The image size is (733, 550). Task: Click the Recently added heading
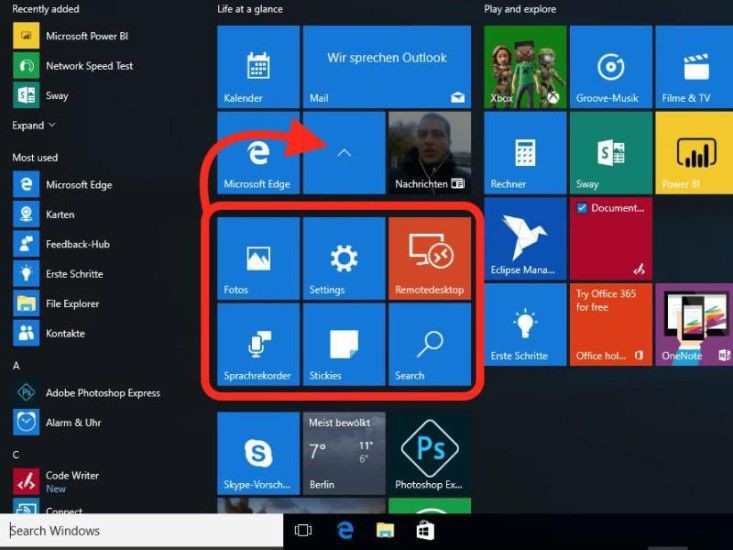pos(45,9)
